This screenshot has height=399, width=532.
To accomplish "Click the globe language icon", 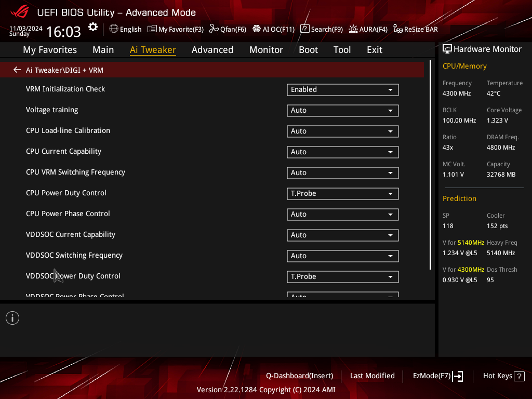I will pyautogui.click(x=114, y=29).
